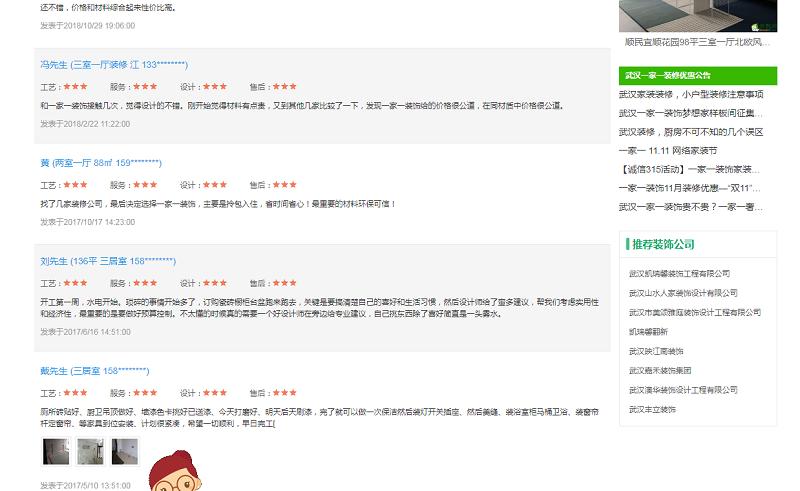
Task: Click timestamp 发表于2018/2/22 11:22:00
Action: 85,124
